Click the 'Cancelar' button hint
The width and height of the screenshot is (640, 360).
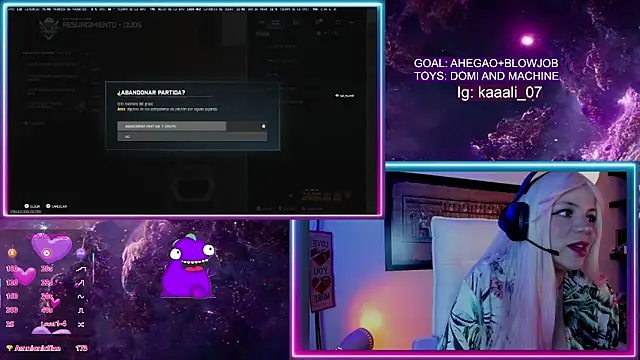pos(57,206)
